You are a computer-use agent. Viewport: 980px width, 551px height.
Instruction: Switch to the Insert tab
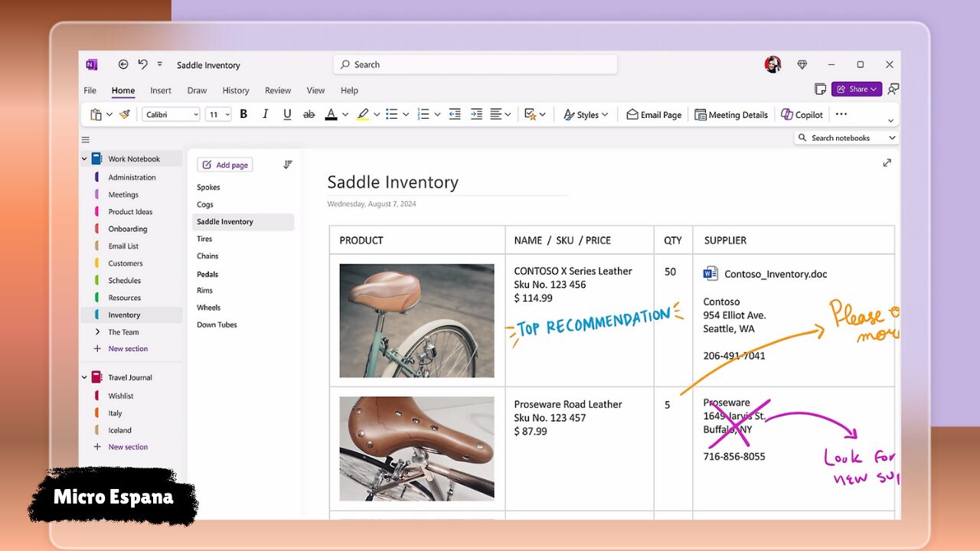click(x=161, y=90)
